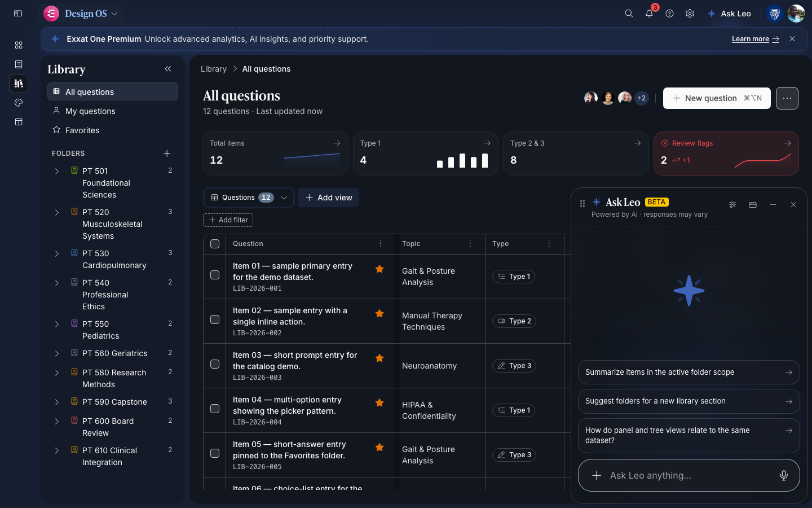Open Question column options menu
This screenshot has height=508, width=812.
381,244
